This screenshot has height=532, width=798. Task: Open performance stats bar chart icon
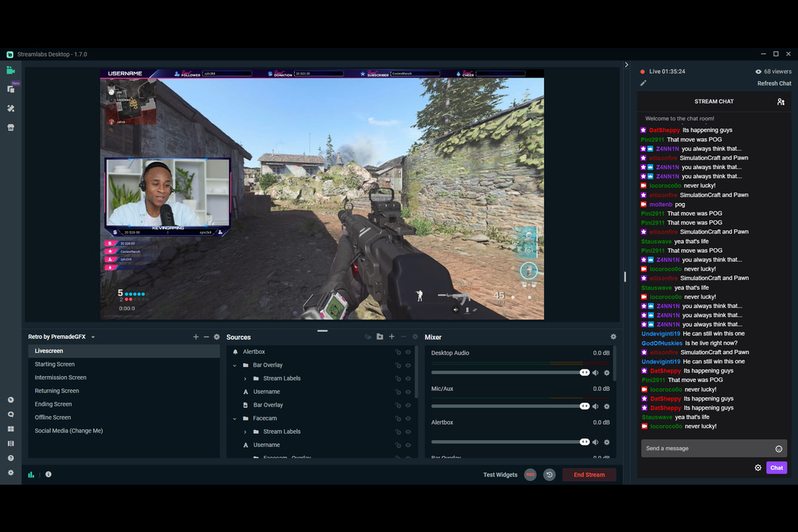click(31, 474)
